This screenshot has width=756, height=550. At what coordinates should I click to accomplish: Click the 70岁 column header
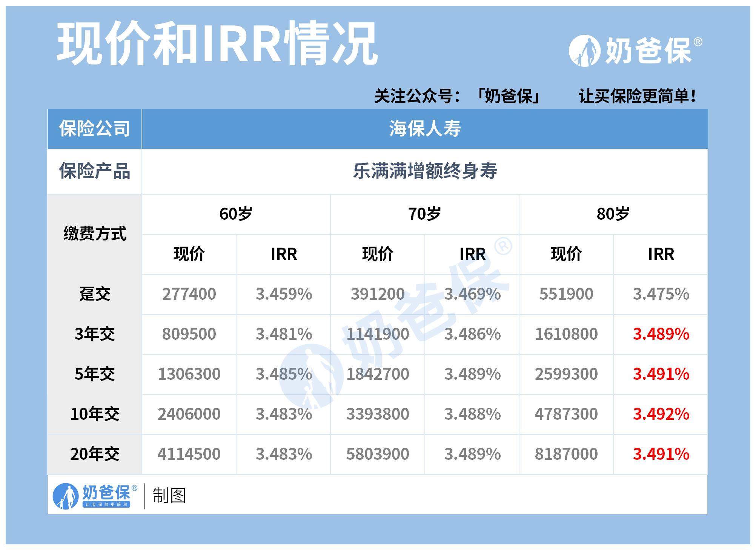click(424, 214)
